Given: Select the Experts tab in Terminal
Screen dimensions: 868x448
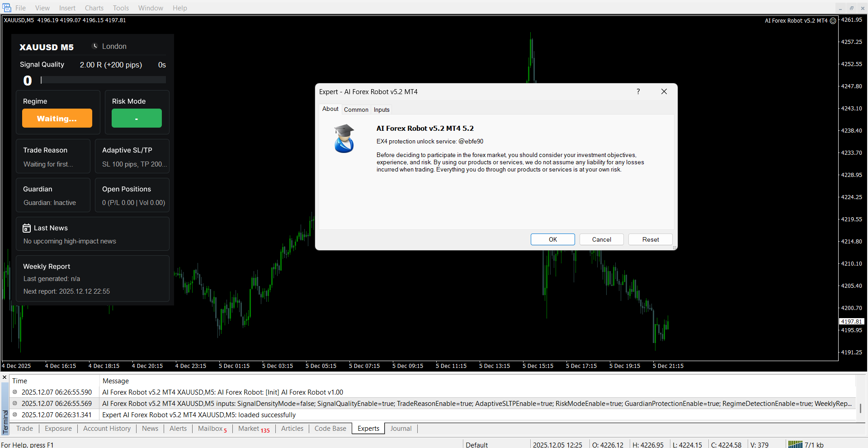Looking at the screenshot, I should pyautogui.click(x=368, y=429).
